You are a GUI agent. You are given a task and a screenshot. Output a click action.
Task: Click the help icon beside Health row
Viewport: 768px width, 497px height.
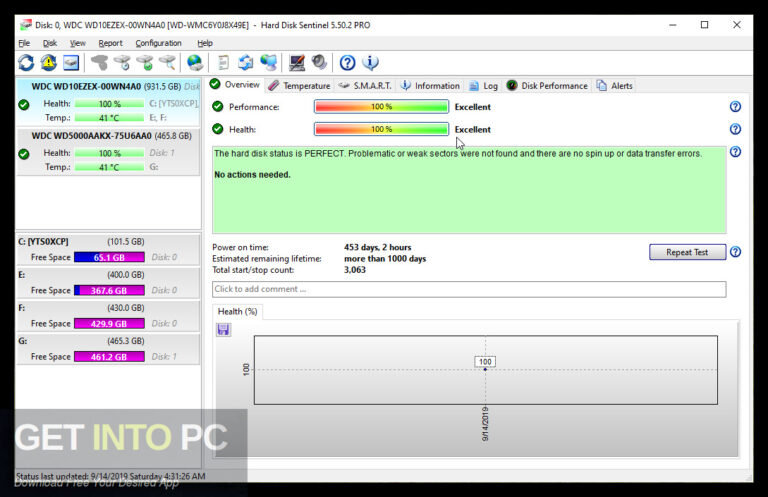pyautogui.click(x=735, y=129)
